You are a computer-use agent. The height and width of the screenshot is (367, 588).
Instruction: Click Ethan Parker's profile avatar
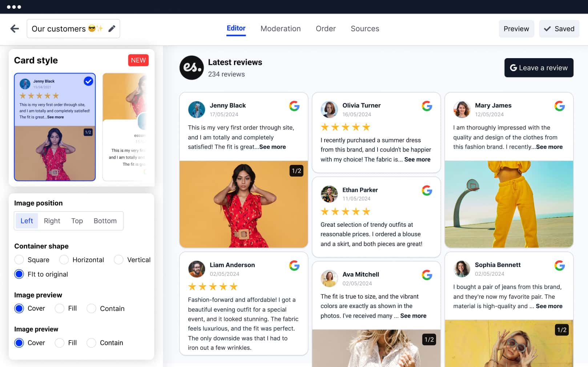[x=329, y=194]
